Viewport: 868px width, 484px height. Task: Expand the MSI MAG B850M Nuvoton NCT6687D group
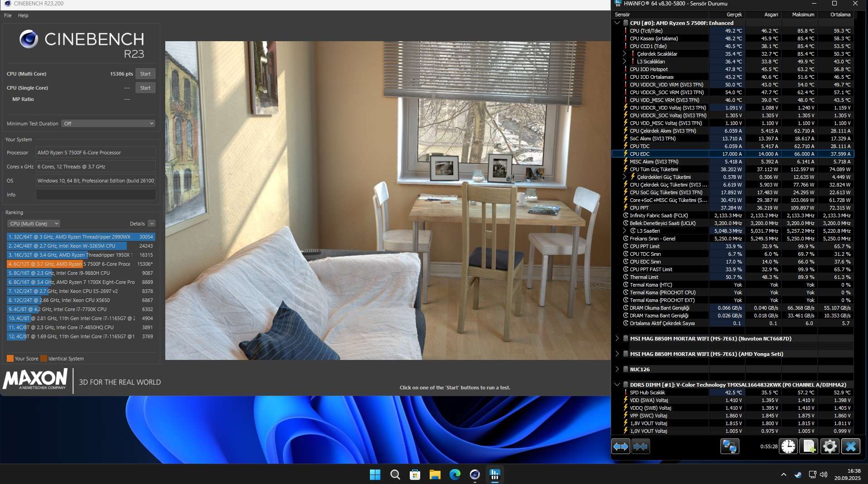tap(617, 338)
